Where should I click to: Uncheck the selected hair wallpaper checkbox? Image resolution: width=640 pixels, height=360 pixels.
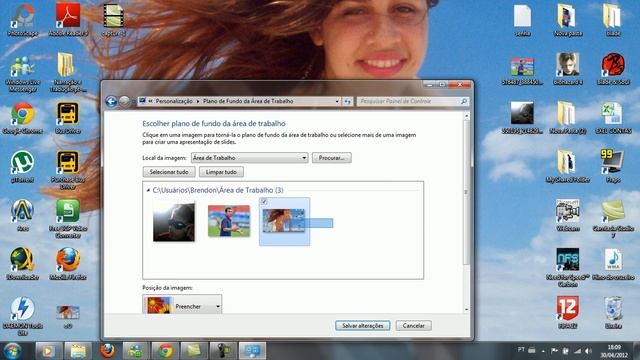point(264,202)
